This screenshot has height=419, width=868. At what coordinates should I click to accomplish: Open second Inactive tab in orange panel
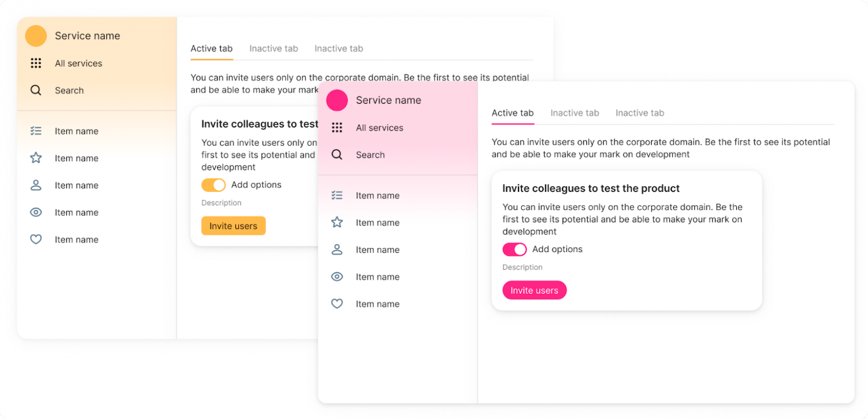tap(338, 48)
